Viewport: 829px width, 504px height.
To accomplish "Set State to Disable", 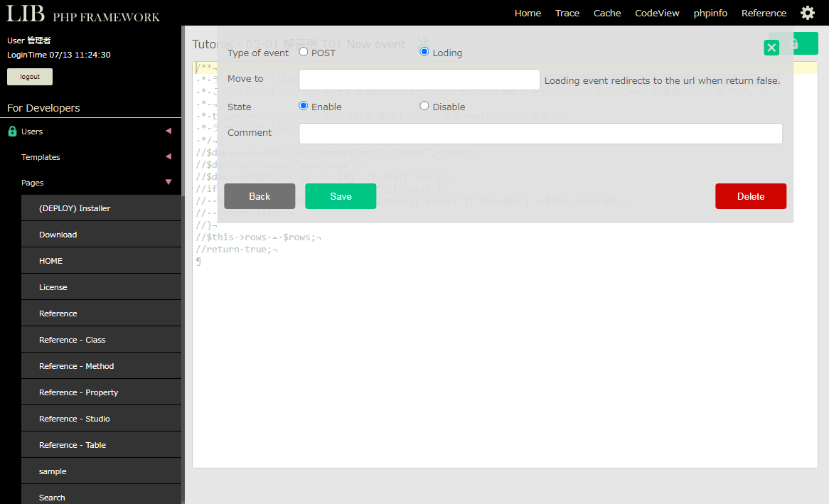I will pyautogui.click(x=424, y=106).
